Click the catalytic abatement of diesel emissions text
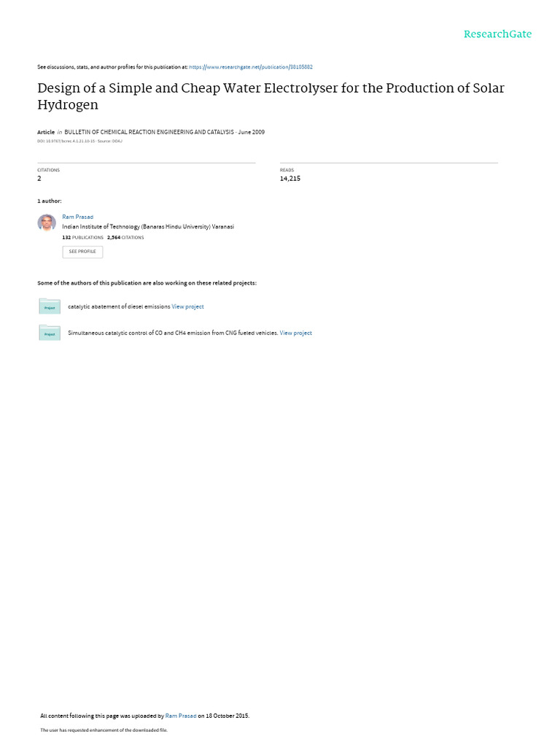 coord(119,307)
